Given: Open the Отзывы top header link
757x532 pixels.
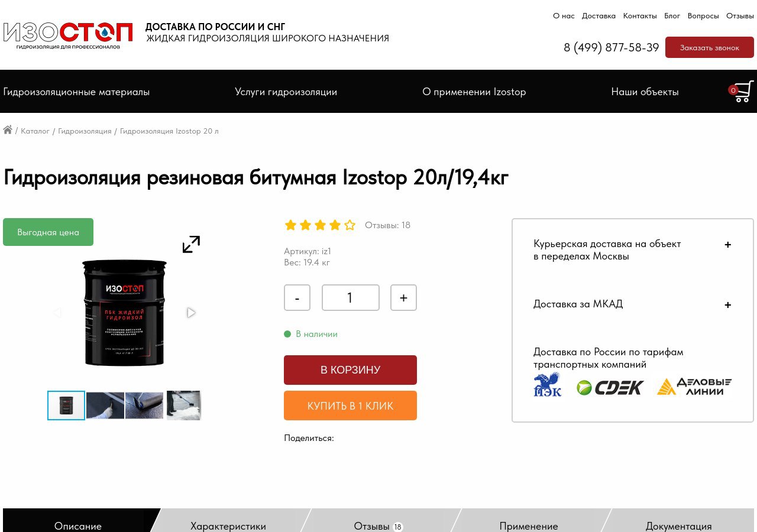Looking at the screenshot, I should tap(740, 16).
